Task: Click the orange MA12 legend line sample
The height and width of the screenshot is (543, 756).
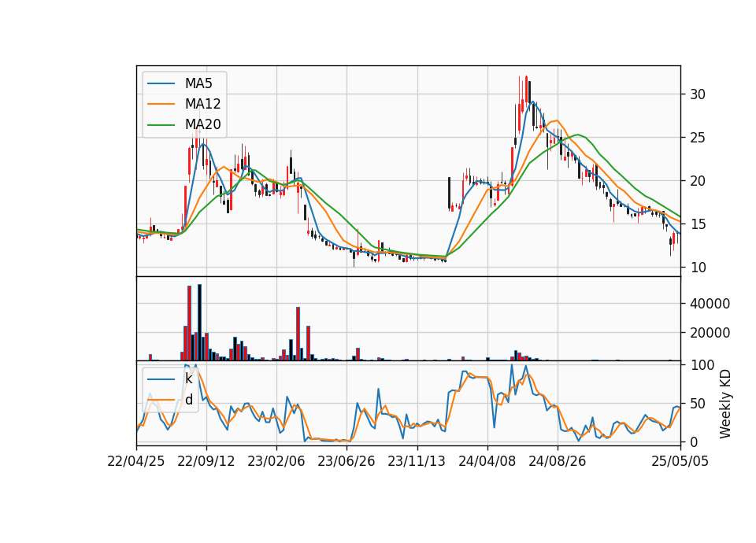Action: [x=161, y=104]
